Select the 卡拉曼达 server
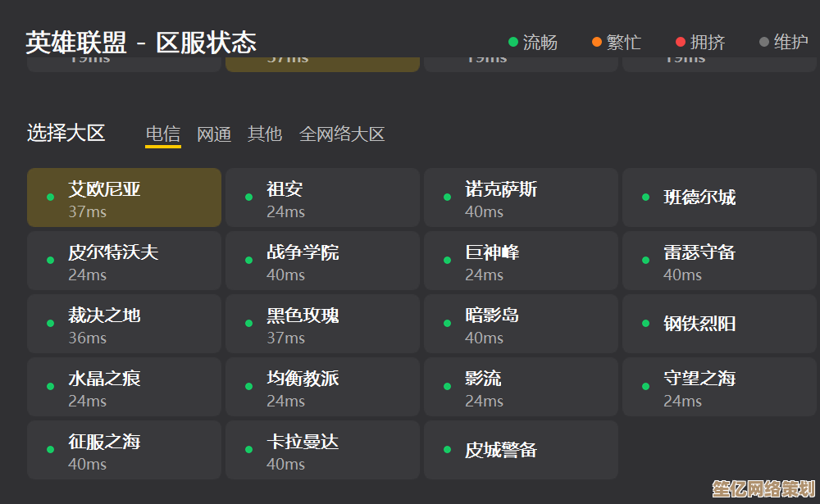This screenshot has width=820, height=504. [322, 450]
